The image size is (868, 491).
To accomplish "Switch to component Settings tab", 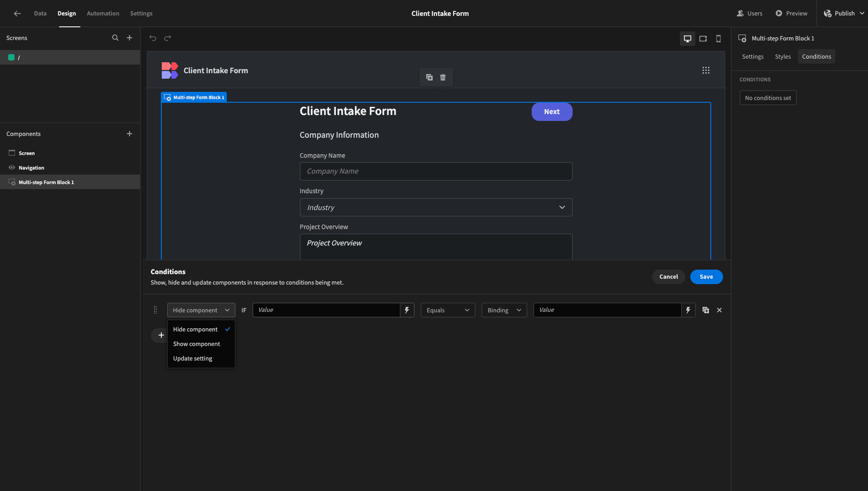I will coord(753,57).
